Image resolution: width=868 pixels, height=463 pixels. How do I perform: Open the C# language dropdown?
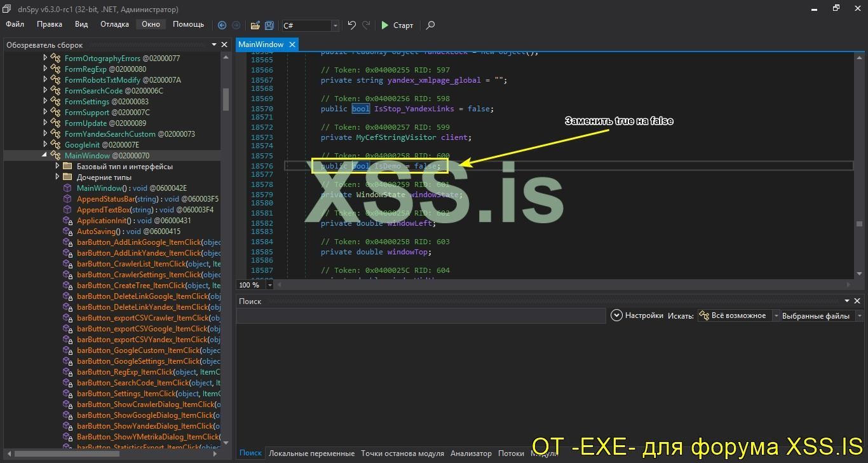(x=336, y=25)
